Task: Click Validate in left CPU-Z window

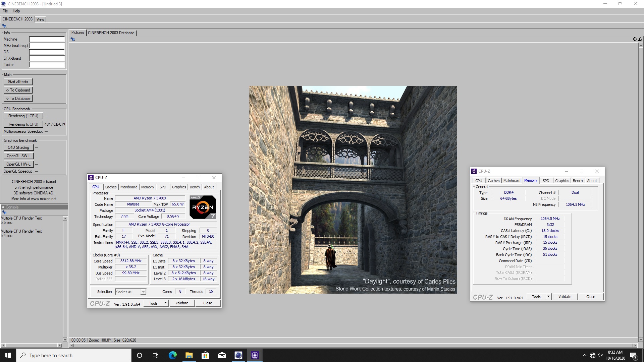Action: click(182, 303)
